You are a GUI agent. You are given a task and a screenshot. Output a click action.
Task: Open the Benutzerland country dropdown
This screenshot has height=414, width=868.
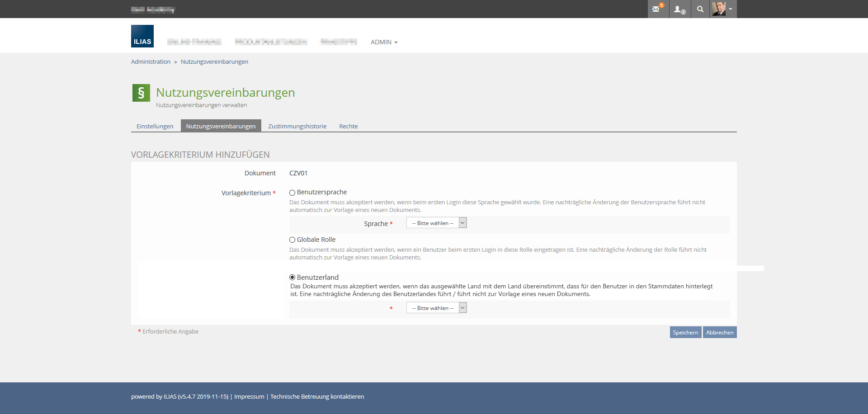tap(436, 308)
